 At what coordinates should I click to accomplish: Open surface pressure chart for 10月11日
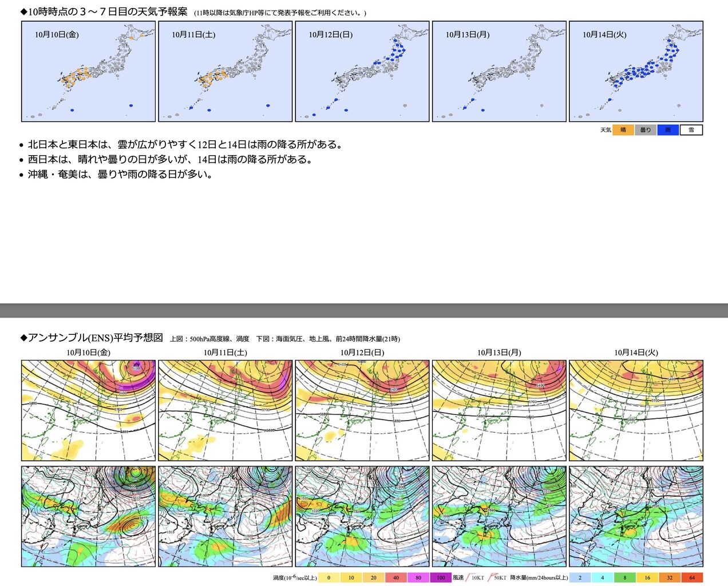[225, 516]
